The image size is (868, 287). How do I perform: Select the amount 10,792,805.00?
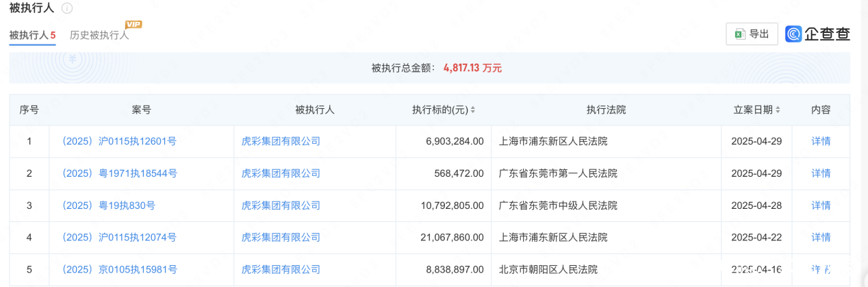click(x=452, y=205)
